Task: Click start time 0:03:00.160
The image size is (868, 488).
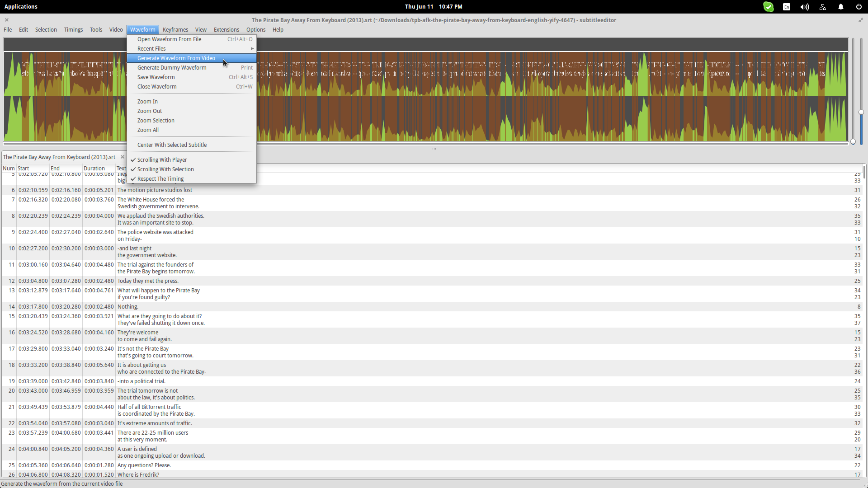Action: coord(33,264)
